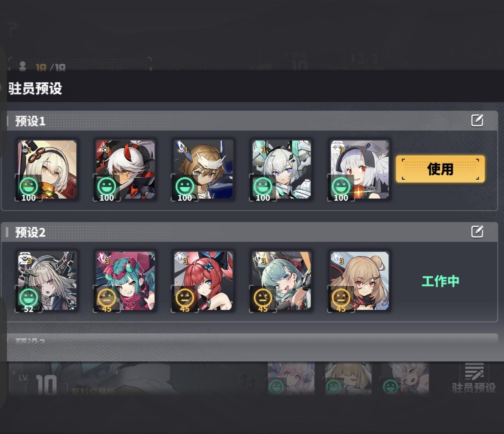Open the 驻员预设 icon at bottom right
The height and width of the screenshot is (434, 504).
coord(474,377)
